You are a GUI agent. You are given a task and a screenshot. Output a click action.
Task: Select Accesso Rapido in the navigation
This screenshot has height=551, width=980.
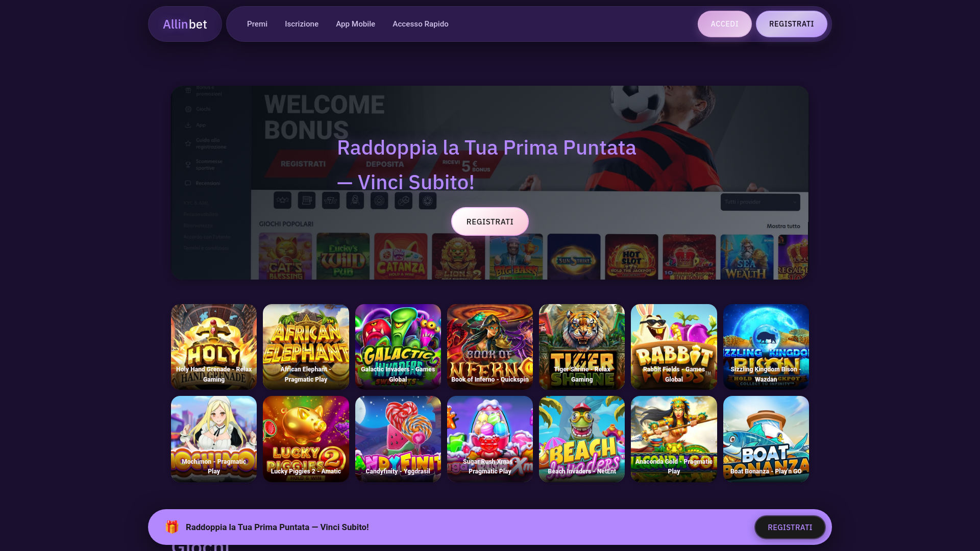pyautogui.click(x=421, y=24)
